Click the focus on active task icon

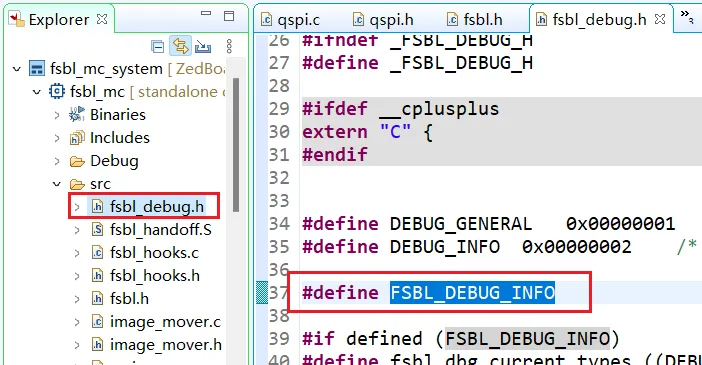tap(203, 46)
